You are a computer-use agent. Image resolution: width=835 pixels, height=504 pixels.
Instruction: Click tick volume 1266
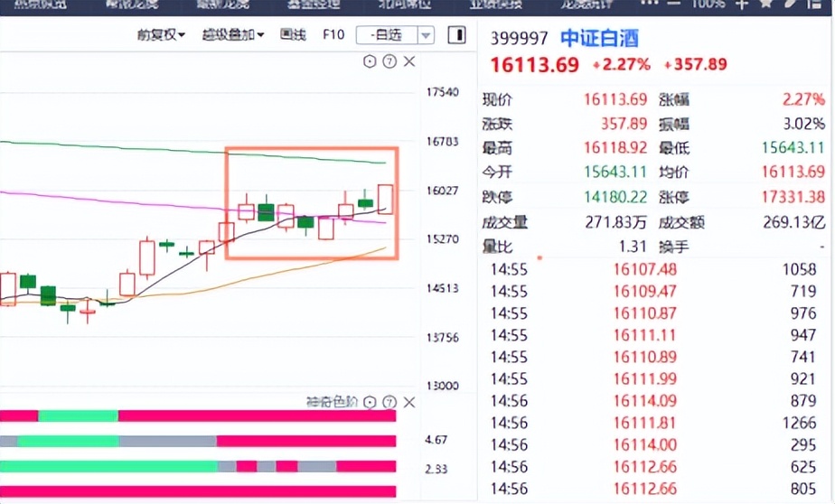click(x=799, y=423)
